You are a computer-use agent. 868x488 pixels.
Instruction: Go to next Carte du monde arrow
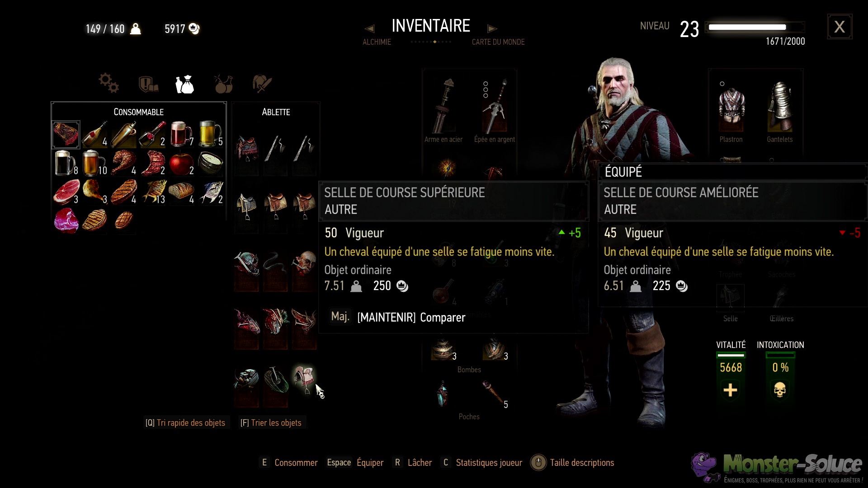[x=492, y=29]
